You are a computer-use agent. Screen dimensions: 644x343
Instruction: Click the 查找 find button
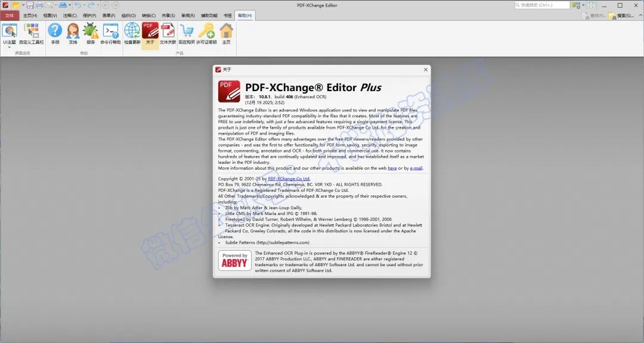593,15
